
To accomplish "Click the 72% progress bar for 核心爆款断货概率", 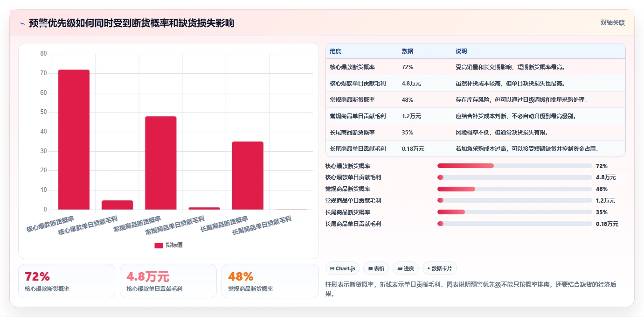I will 515,166.
